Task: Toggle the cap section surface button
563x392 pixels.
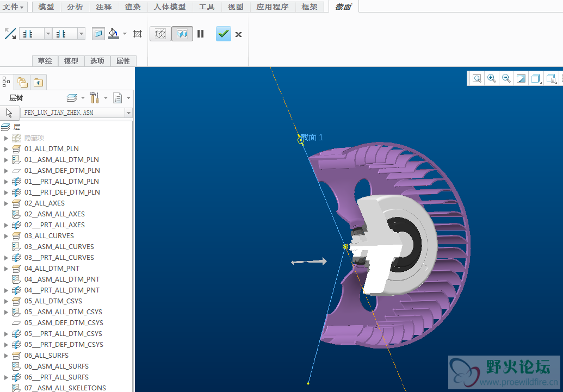Action: pyautogui.click(x=98, y=34)
